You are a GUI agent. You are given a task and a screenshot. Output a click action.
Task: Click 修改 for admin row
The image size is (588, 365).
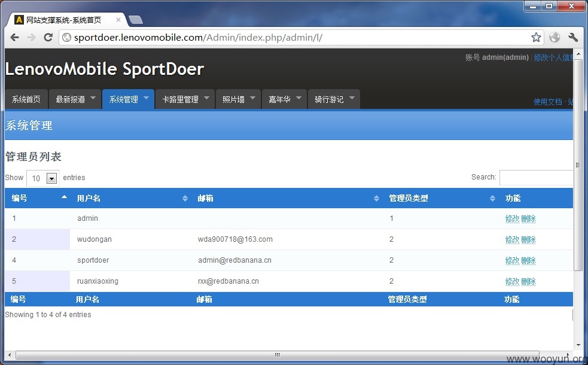click(x=512, y=218)
